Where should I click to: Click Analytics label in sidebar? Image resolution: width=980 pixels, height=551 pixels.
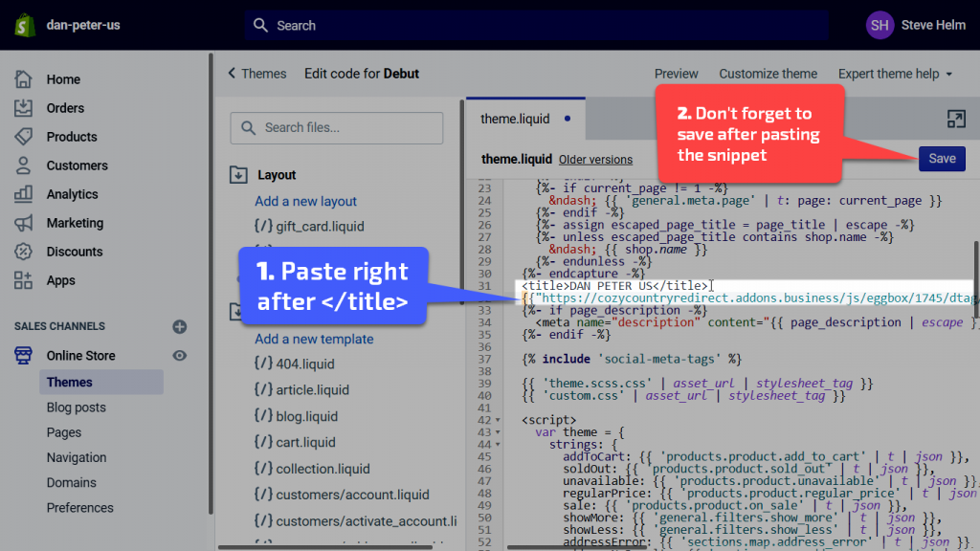click(x=72, y=194)
